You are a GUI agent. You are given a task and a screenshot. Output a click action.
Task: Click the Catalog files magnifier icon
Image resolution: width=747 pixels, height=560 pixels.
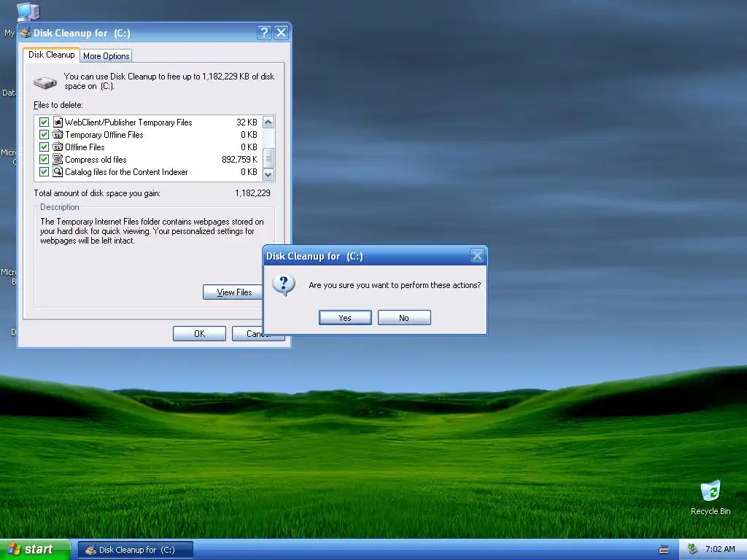58,172
